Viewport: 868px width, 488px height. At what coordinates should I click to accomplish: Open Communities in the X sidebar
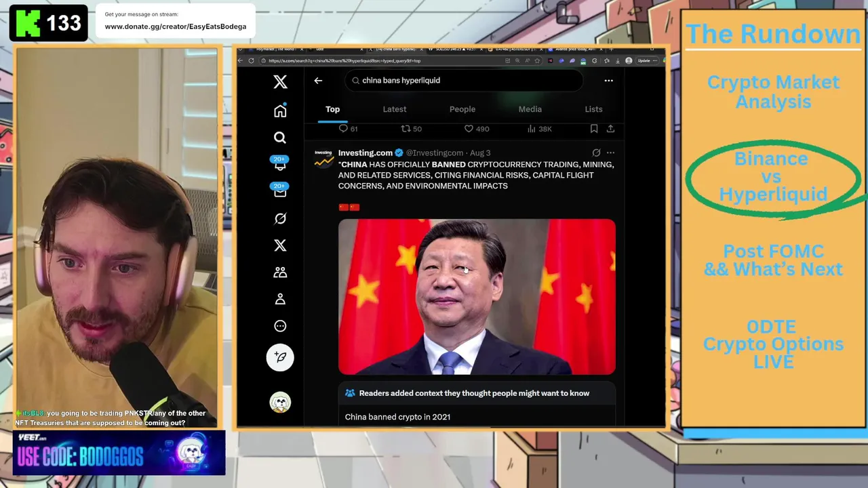click(x=280, y=272)
